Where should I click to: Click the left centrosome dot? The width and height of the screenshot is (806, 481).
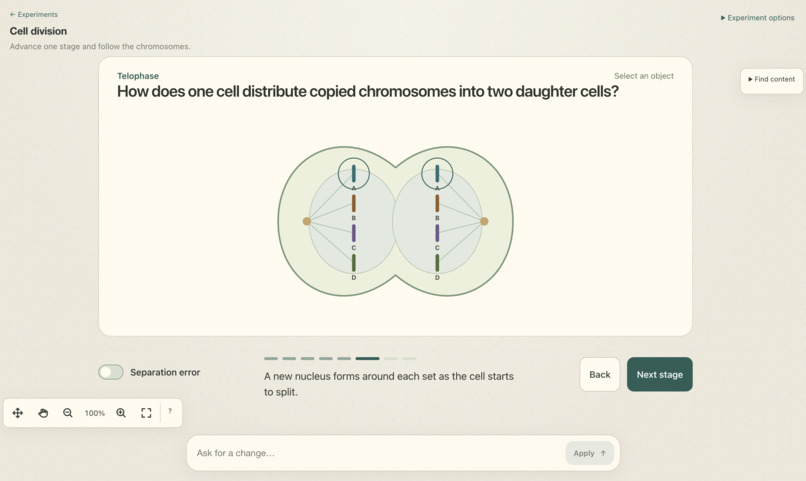point(307,221)
